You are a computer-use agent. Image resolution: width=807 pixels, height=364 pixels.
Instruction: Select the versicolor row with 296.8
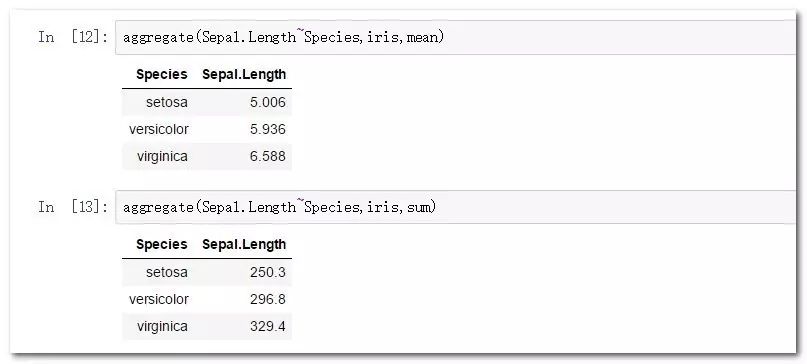pyautogui.click(x=207, y=299)
